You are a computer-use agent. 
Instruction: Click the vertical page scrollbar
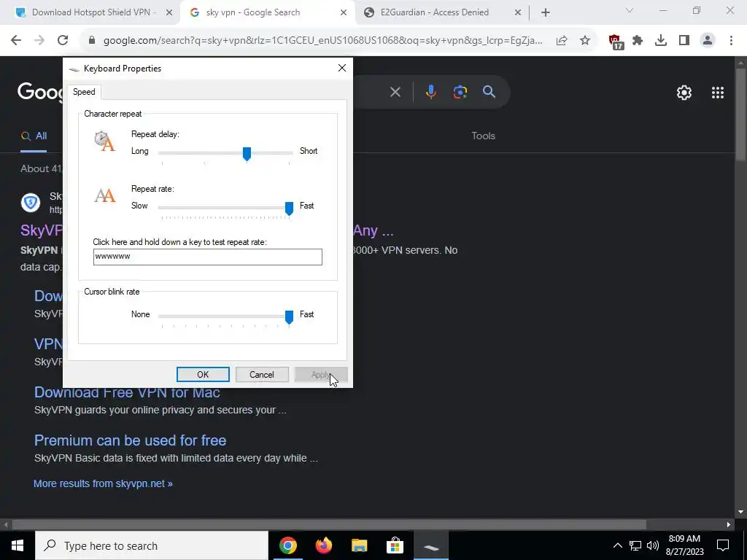[x=740, y=115]
